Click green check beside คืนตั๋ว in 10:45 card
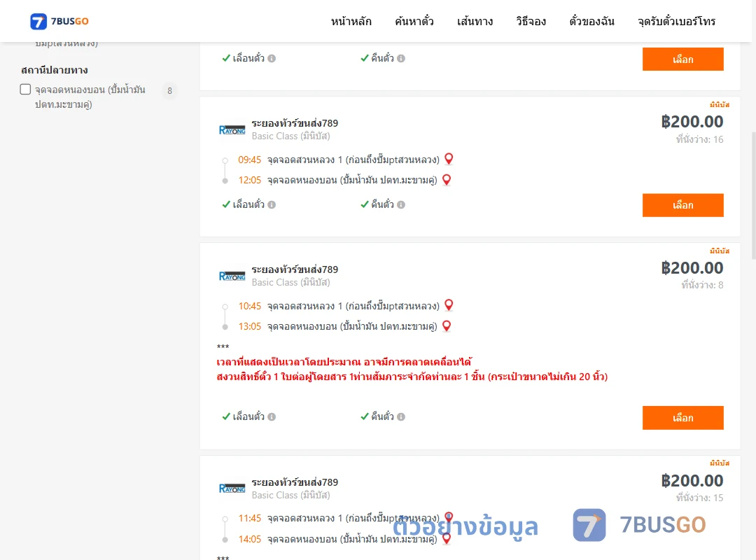Image resolution: width=756 pixels, height=560 pixels. pos(365,416)
